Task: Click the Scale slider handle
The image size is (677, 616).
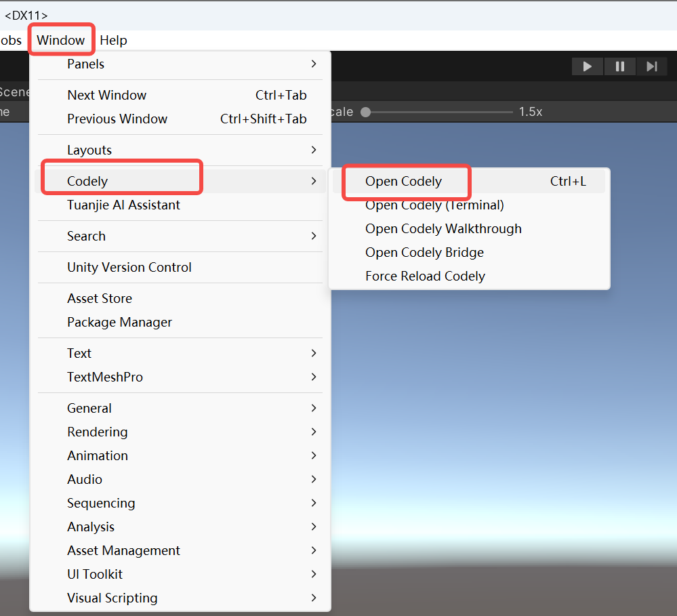Action: 366,112
